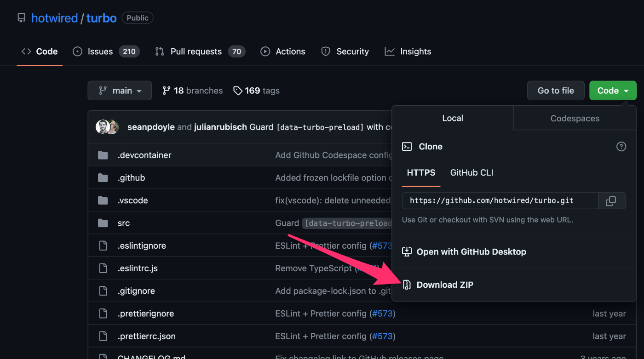The height and width of the screenshot is (359, 644).
Task: Open seanpdoyle's profile link
Action: (x=151, y=127)
